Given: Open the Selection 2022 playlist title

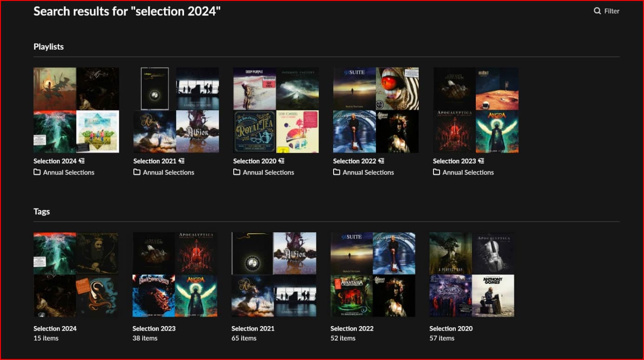Looking at the screenshot, I should click(355, 161).
